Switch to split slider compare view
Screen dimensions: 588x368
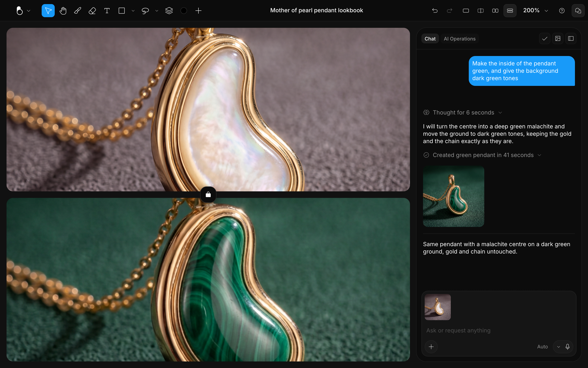(481, 10)
